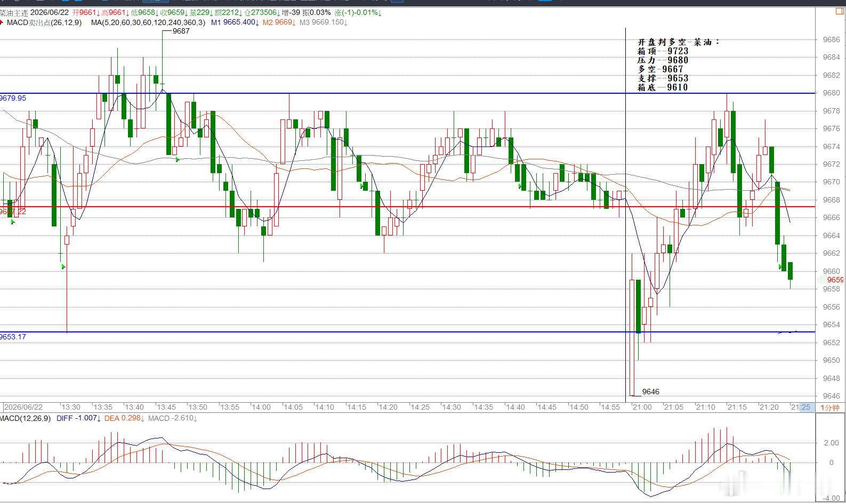Click the 9646 low price marker

(x=651, y=392)
